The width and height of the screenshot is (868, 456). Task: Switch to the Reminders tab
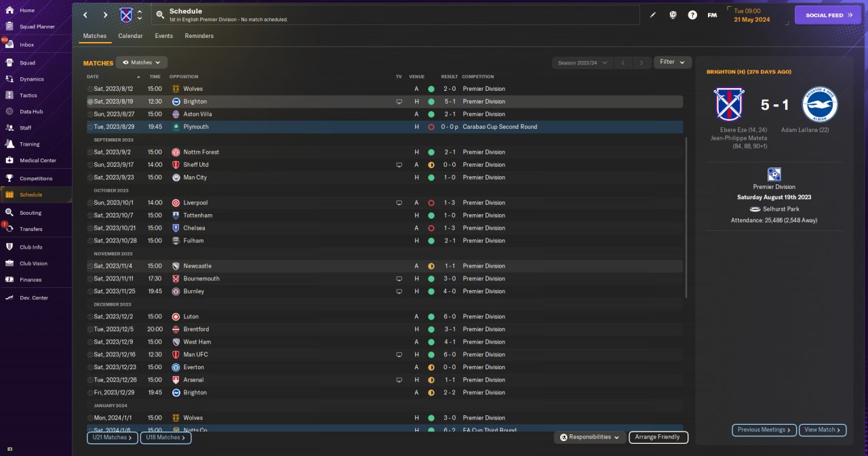point(199,36)
